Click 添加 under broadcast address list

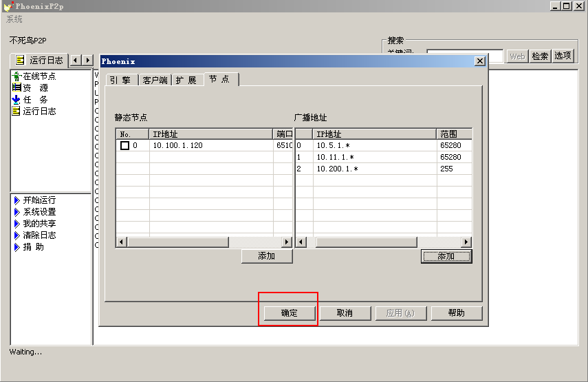point(446,256)
